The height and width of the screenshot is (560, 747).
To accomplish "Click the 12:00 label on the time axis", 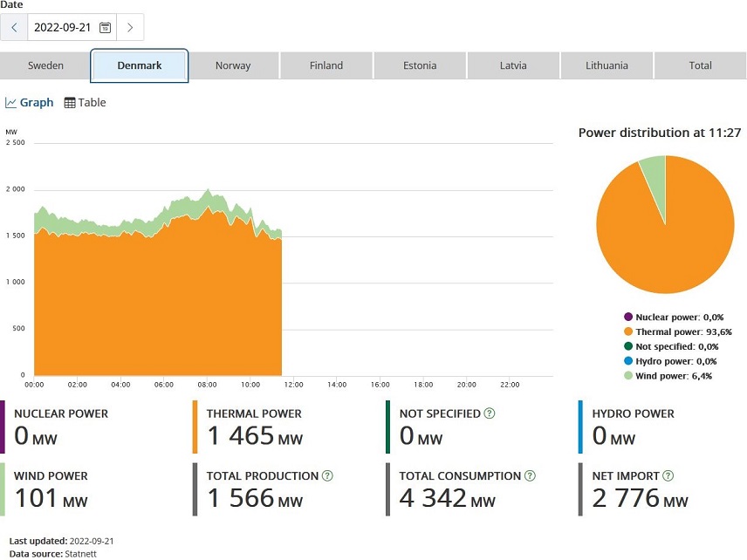I will pyautogui.click(x=293, y=385).
